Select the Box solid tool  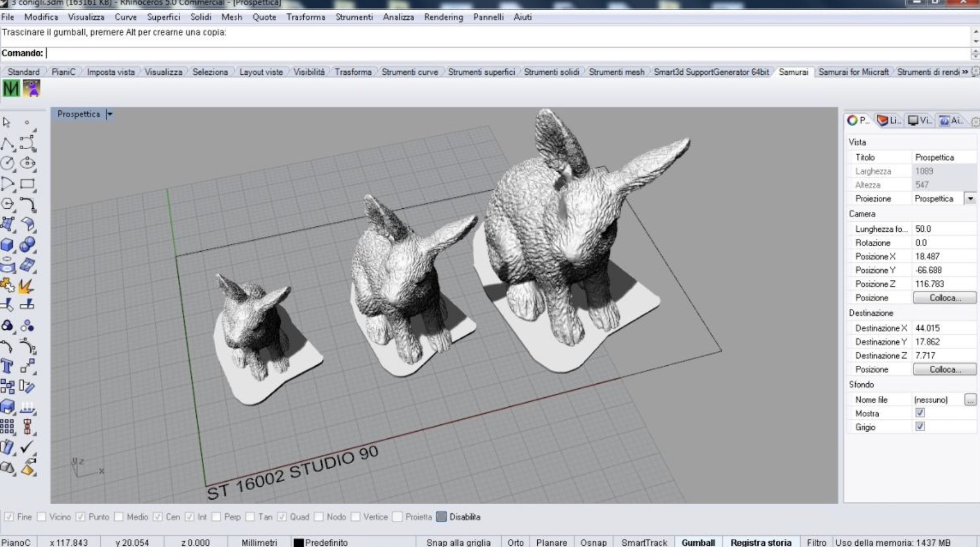point(7,245)
